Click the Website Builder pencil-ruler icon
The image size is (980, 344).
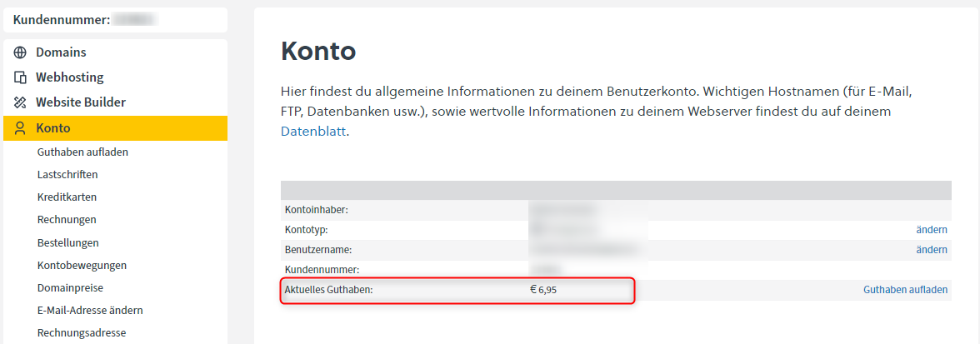tap(20, 102)
